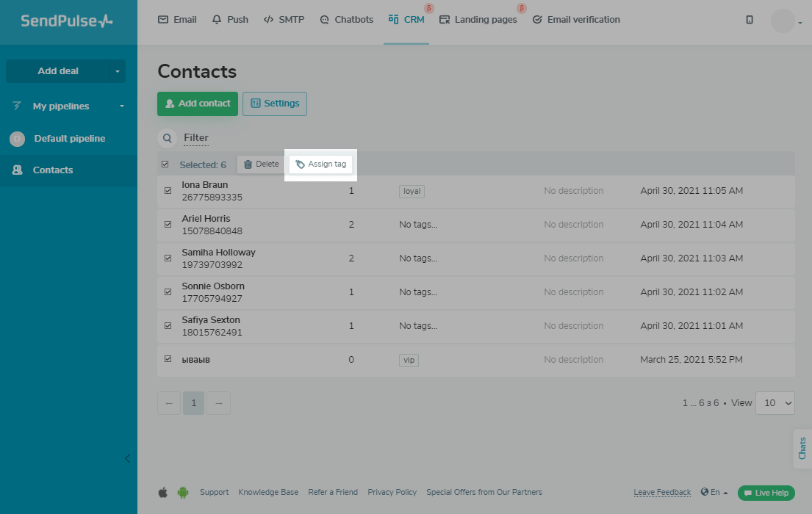This screenshot has width=812, height=514.
Task: Click the Android app icon
Action: (x=183, y=492)
